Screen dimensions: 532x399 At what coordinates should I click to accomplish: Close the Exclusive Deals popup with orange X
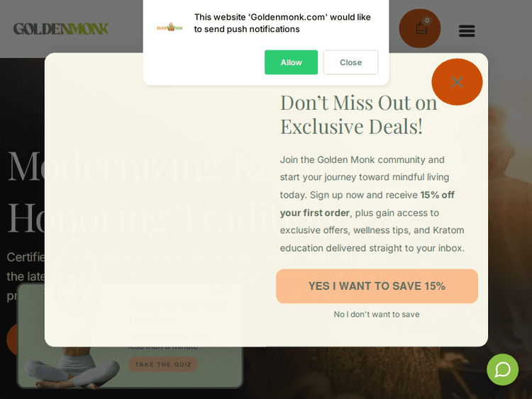[x=457, y=82]
